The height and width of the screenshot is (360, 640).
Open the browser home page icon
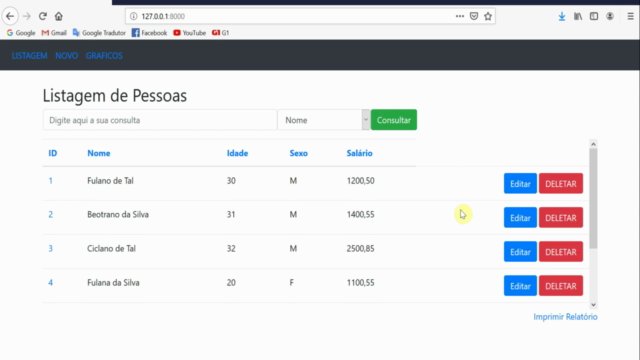59,16
